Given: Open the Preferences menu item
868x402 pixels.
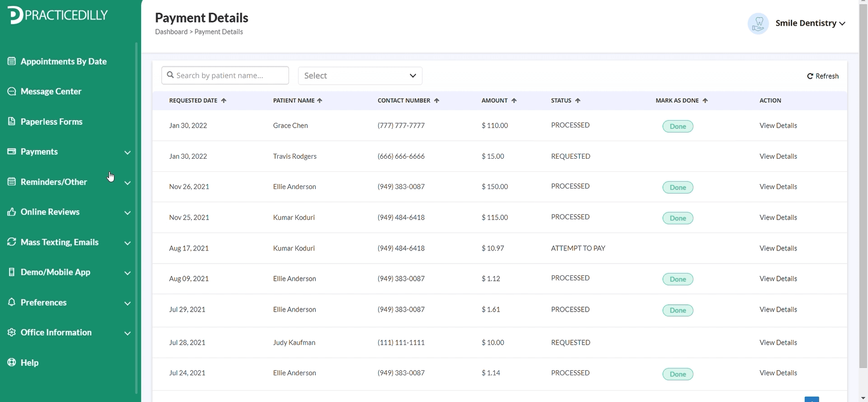Looking at the screenshot, I should [x=43, y=302].
